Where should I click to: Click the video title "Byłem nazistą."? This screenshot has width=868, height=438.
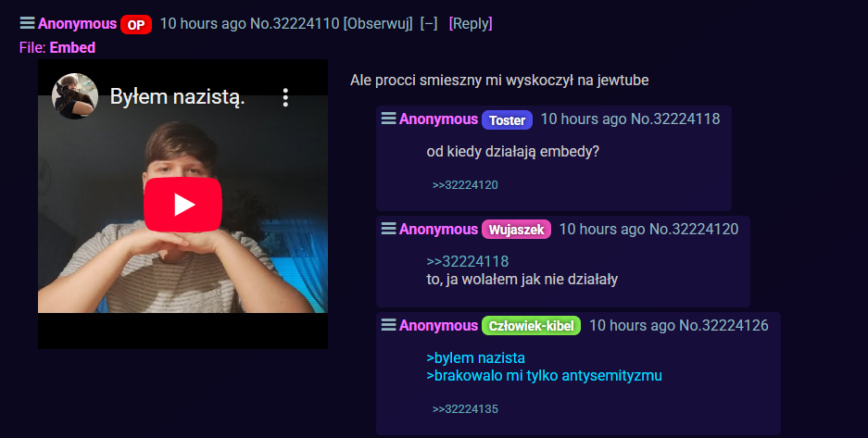[178, 97]
